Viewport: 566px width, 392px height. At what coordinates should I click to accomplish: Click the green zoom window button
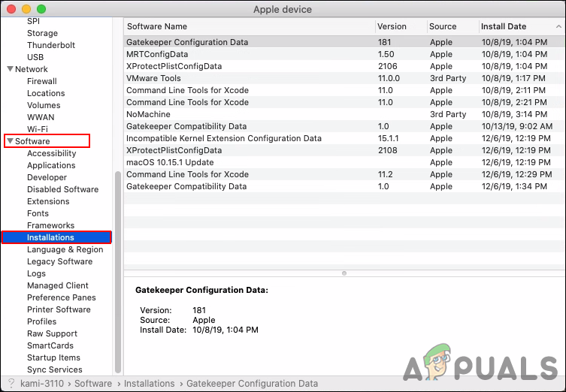41,9
